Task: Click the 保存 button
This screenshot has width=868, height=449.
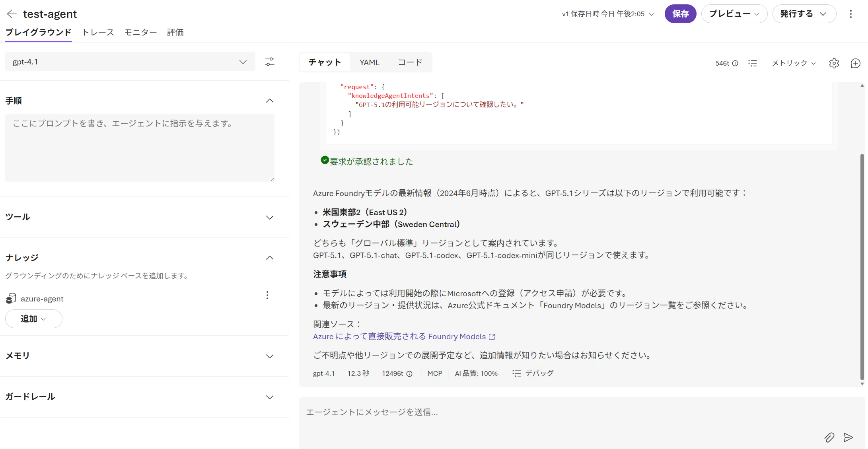Action: 680,14
